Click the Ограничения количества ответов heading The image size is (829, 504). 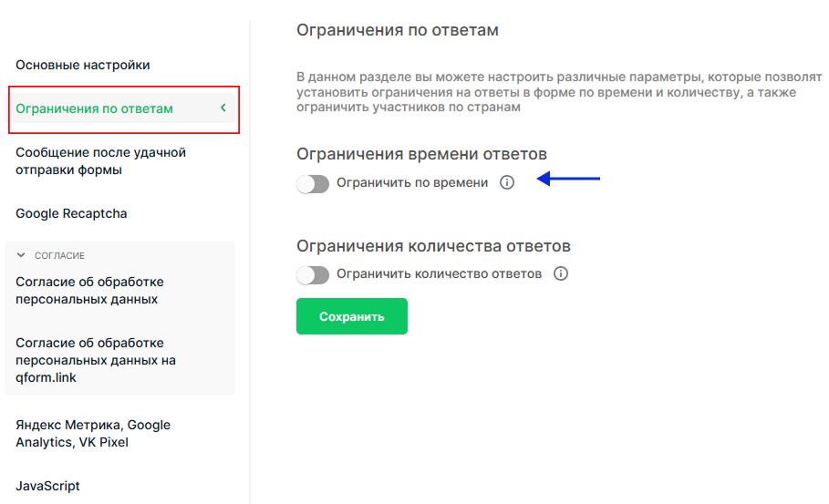(433, 246)
